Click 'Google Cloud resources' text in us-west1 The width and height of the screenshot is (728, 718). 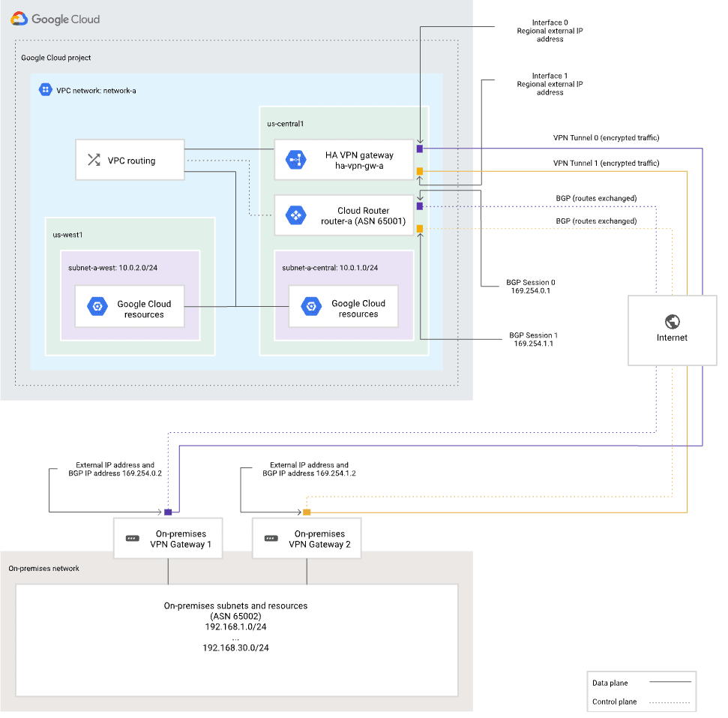point(144,309)
